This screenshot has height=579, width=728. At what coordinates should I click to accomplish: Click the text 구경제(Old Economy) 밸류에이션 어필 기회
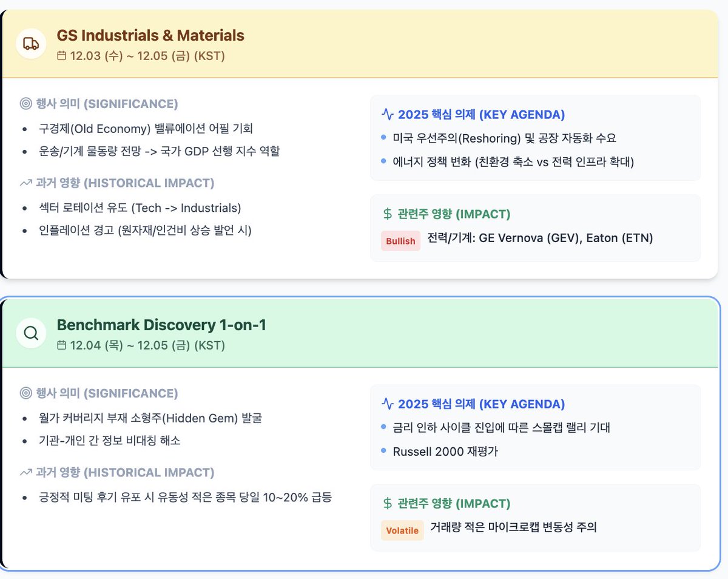tap(145, 129)
